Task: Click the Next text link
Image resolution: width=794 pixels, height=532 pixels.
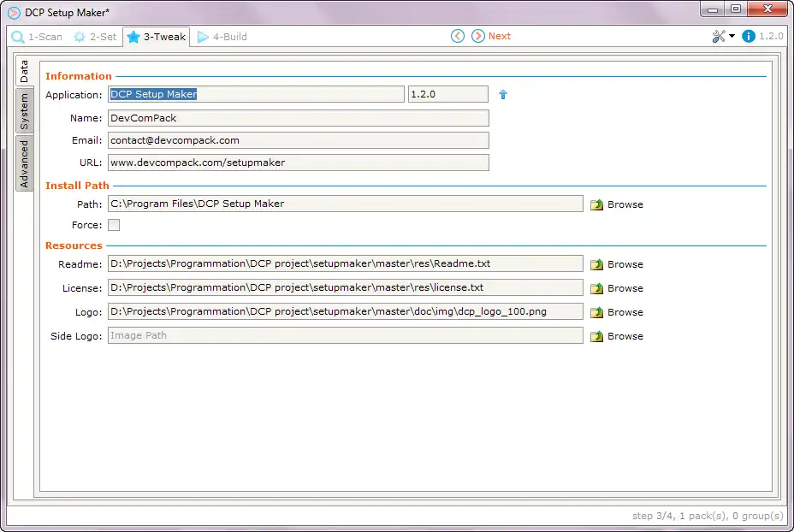Action: (x=500, y=36)
